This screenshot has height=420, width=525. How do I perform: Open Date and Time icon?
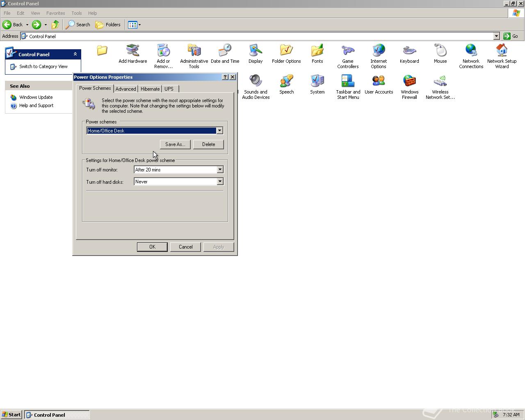click(225, 54)
